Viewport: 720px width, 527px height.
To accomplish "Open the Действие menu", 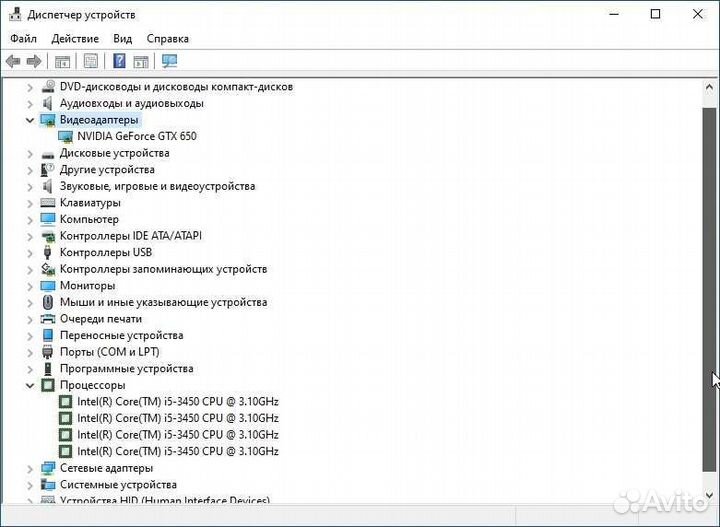I will tap(75, 39).
